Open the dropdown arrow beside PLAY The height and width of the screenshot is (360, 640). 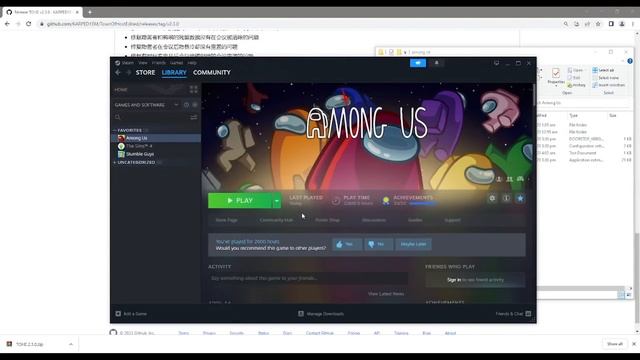tap(277, 200)
